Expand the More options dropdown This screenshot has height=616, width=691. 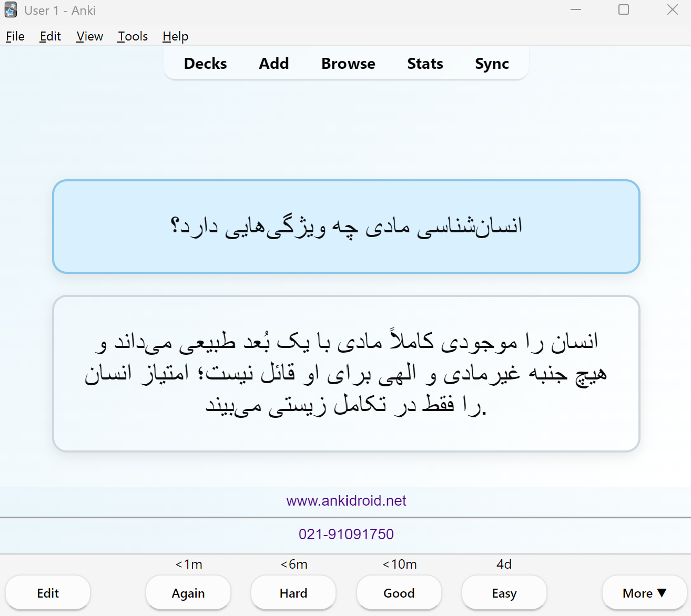click(x=644, y=593)
